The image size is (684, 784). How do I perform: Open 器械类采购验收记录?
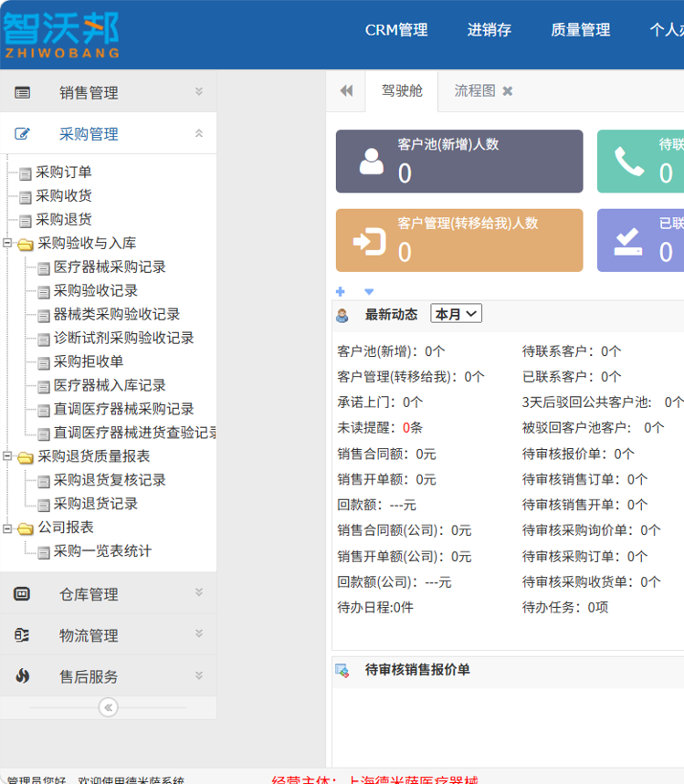point(117,315)
